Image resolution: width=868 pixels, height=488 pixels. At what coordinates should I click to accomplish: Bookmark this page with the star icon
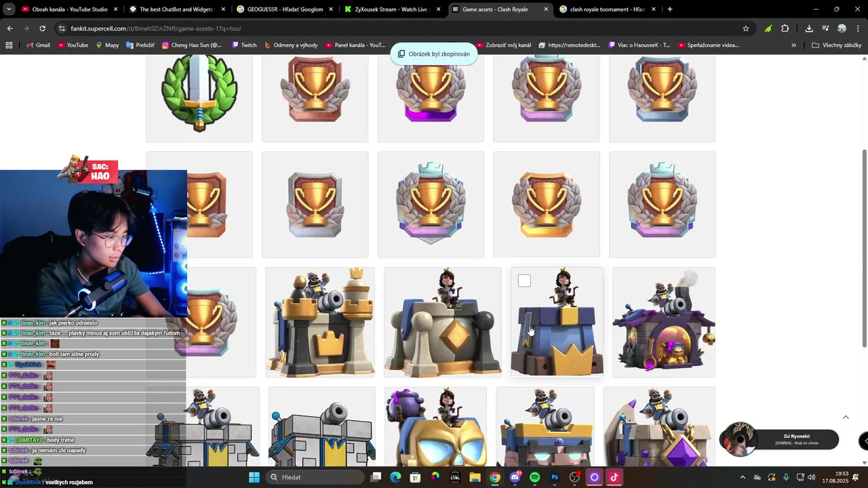click(x=746, y=28)
